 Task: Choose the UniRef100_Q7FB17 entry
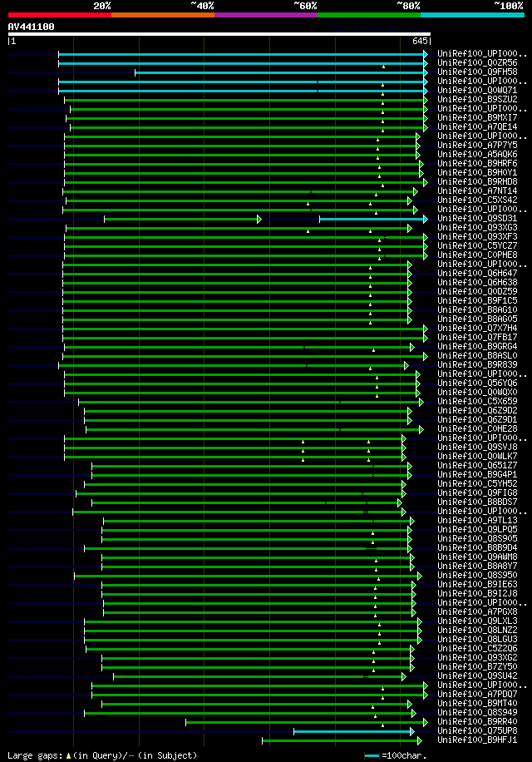pyautogui.click(x=477, y=337)
